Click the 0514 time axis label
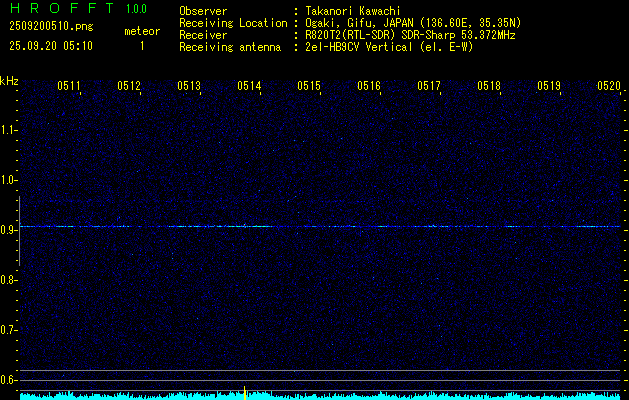629x400 pixels. [249, 85]
